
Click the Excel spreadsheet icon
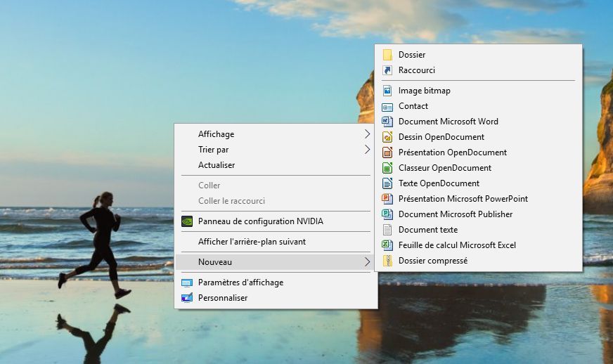(x=387, y=245)
